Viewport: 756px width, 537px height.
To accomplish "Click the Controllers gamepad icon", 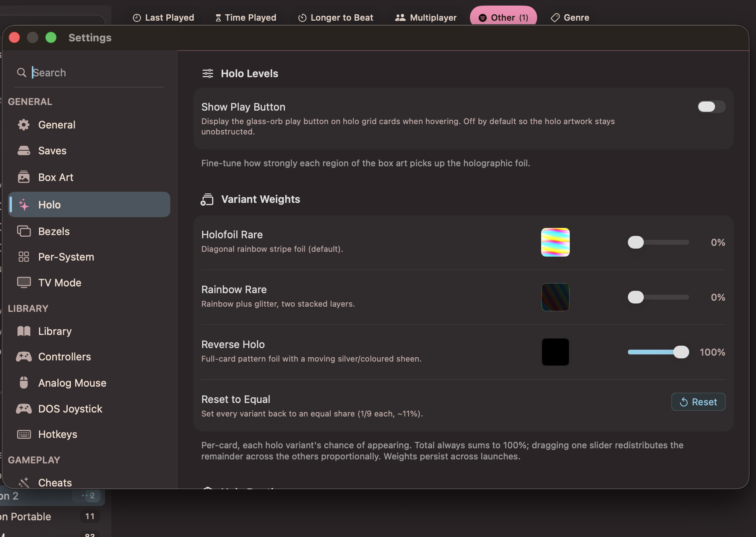I will 24,357.
